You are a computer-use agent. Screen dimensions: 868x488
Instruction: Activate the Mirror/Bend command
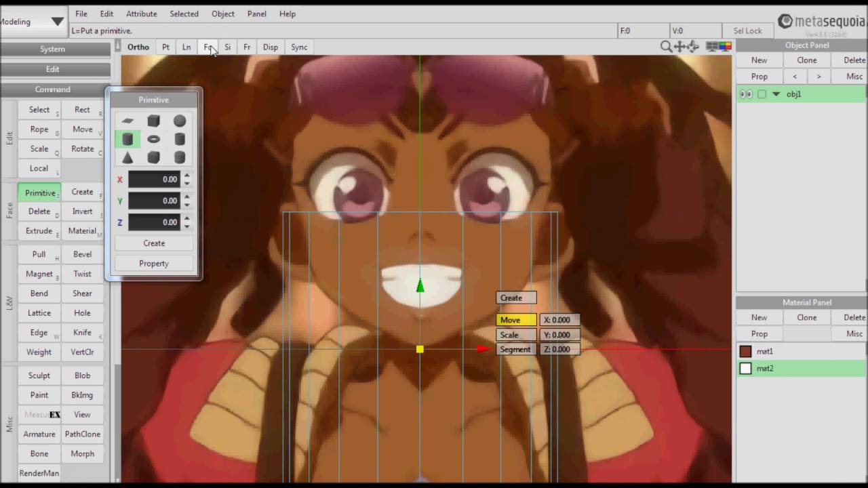(x=39, y=293)
